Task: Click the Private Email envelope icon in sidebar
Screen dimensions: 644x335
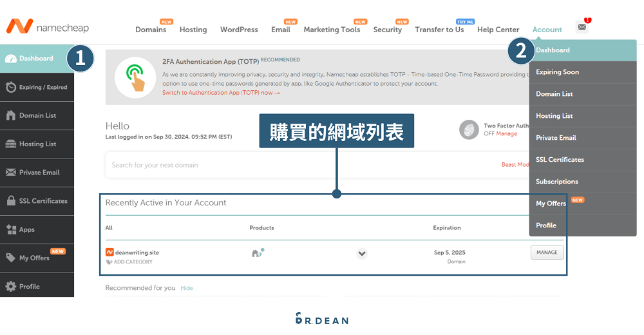Action: (11, 172)
